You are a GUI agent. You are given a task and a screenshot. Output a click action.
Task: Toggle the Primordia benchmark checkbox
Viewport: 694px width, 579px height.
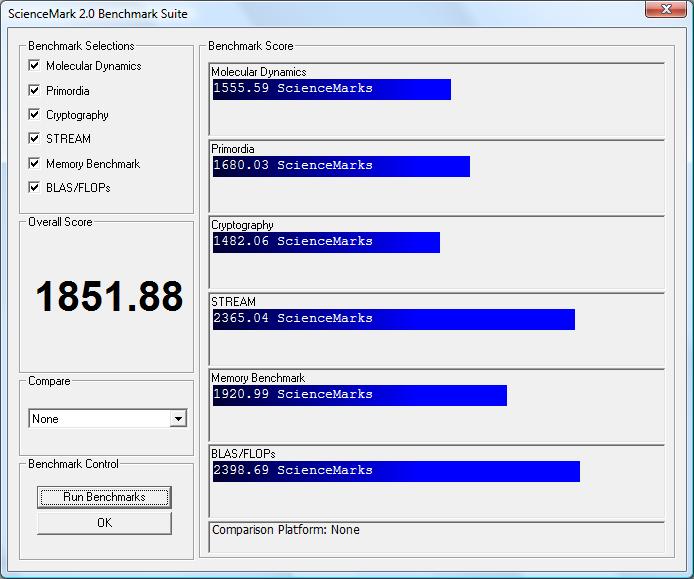click(34, 90)
